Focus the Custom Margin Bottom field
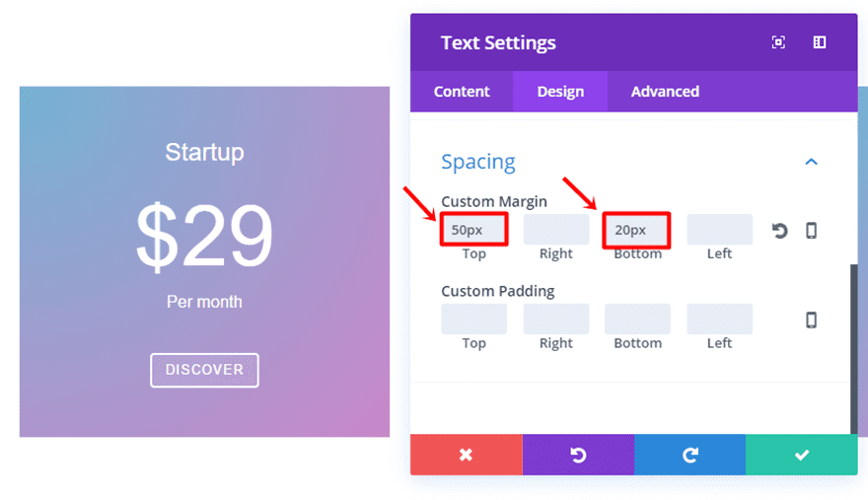The height and width of the screenshot is (500, 868). point(637,230)
